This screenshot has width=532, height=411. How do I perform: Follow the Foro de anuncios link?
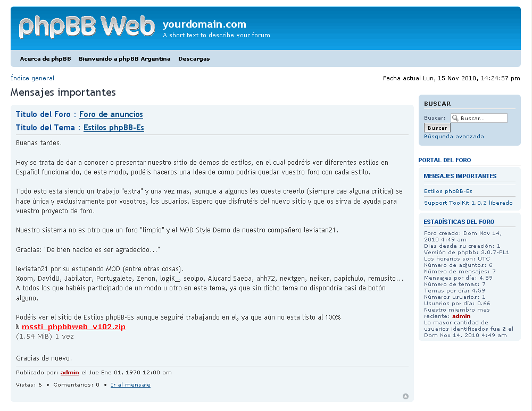pyautogui.click(x=111, y=114)
